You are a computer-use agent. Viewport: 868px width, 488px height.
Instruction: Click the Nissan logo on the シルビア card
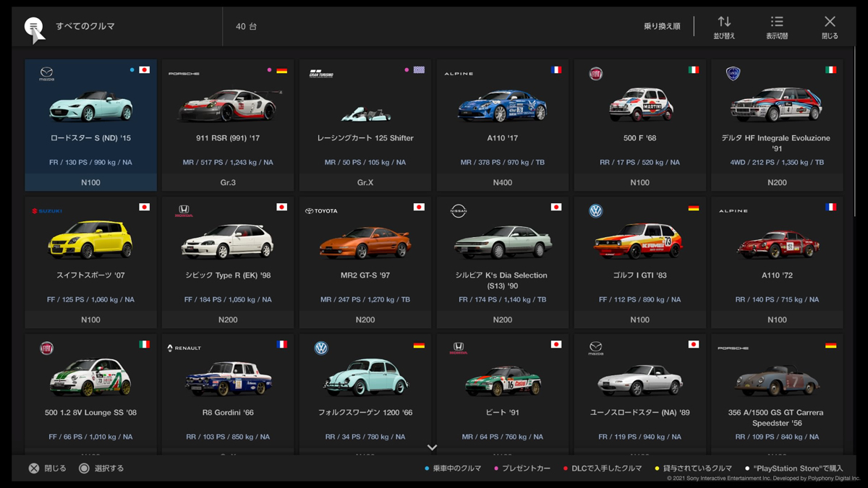(x=458, y=211)
